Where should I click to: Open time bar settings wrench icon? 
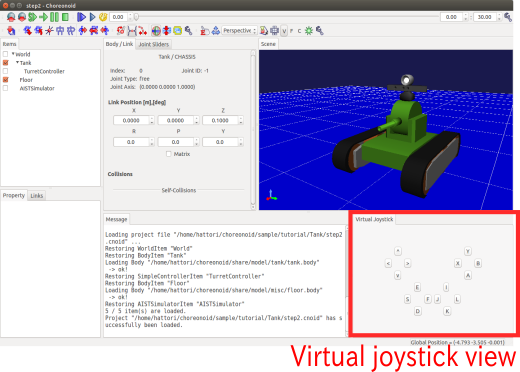[x=508, y=17]
